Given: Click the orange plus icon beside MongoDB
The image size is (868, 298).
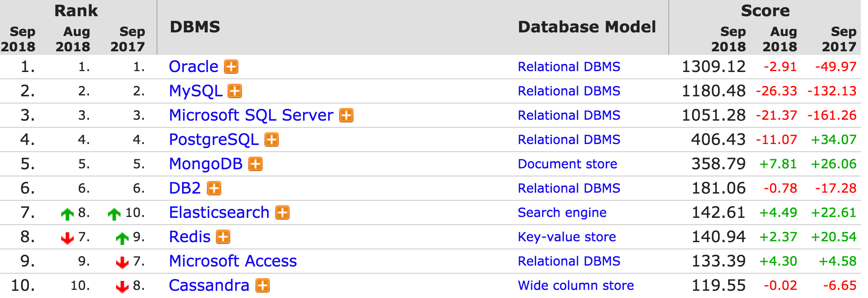Looking at the screenshot, I should click(x=255, y=164).
